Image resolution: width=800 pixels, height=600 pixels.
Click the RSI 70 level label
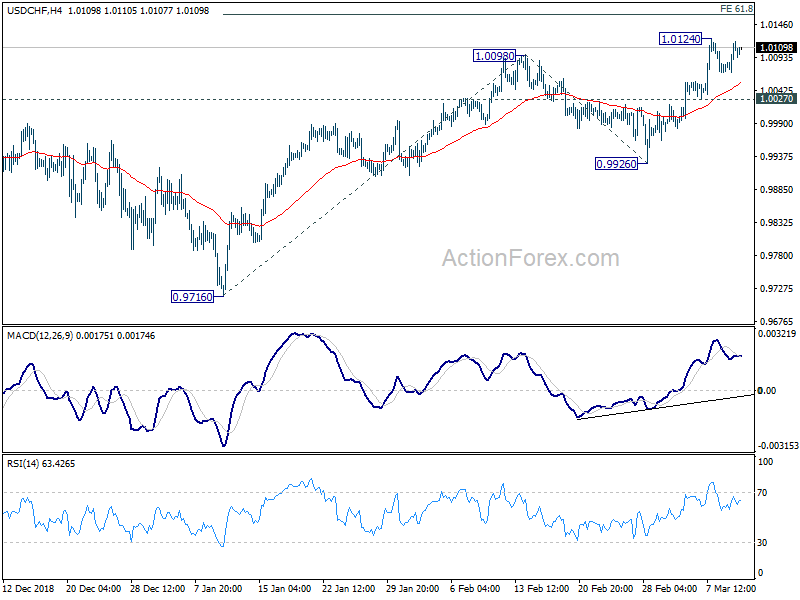pyautogui.click(x=762, y=493)
